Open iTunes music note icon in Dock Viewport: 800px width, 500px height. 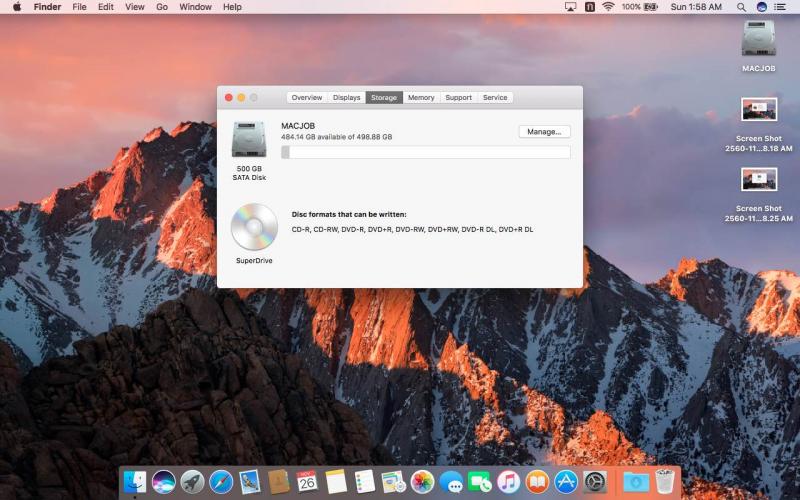pos(509,482)
